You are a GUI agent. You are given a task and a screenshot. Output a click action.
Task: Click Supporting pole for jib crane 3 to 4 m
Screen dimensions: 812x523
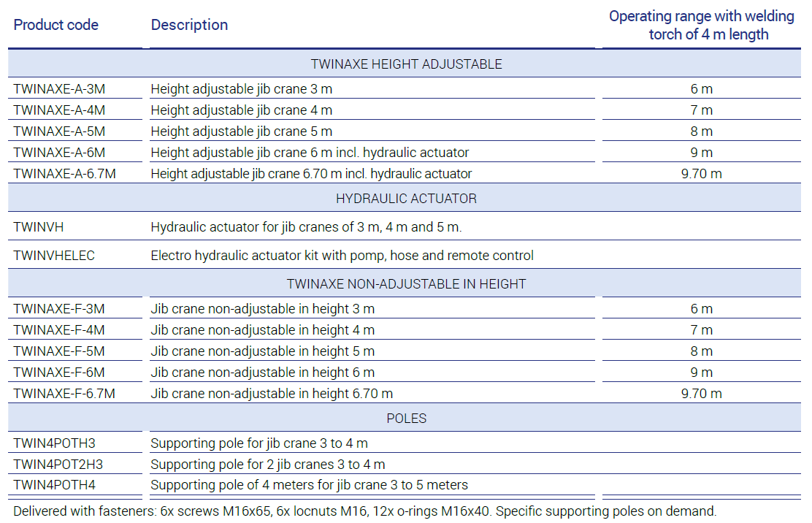pyautogui.click(x=259, y=443)
